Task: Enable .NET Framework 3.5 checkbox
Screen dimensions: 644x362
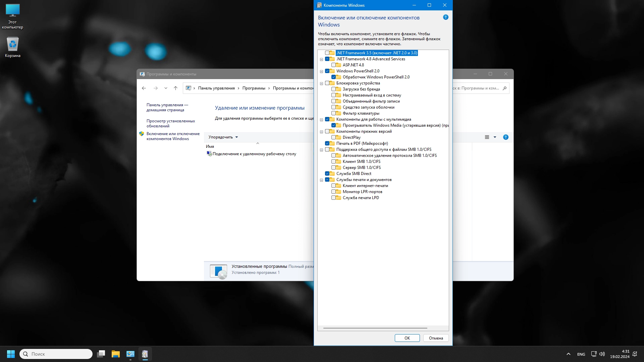Action: click(327, 53)
